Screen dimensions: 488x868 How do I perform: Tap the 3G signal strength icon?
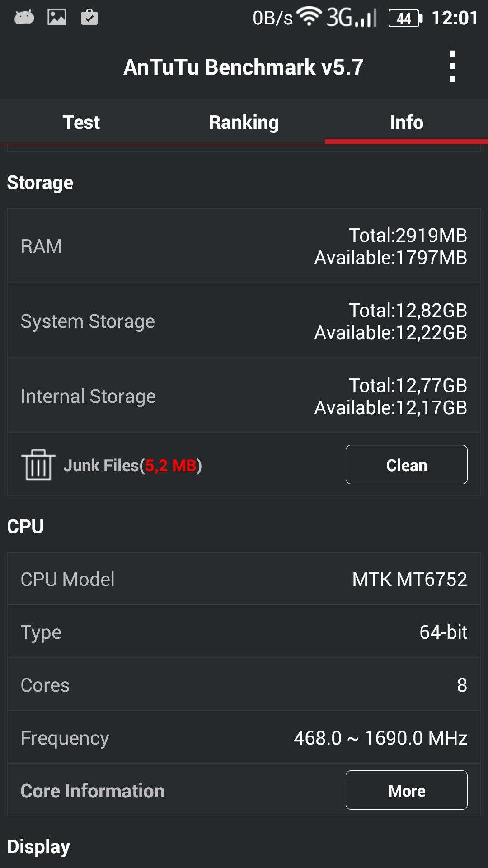(352, 18)
